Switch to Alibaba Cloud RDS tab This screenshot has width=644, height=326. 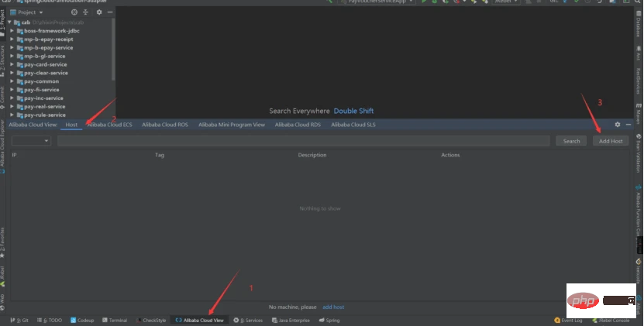[298, 124]
